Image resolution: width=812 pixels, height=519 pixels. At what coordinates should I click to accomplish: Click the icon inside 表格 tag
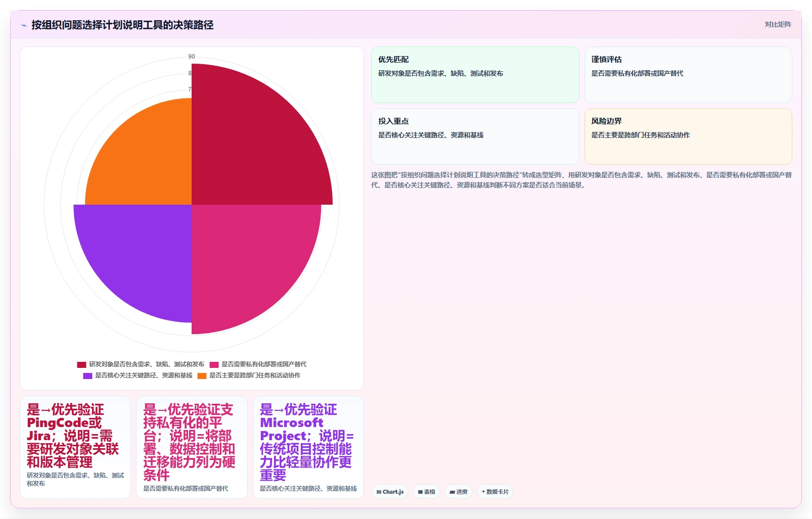[x=420, y=492]
